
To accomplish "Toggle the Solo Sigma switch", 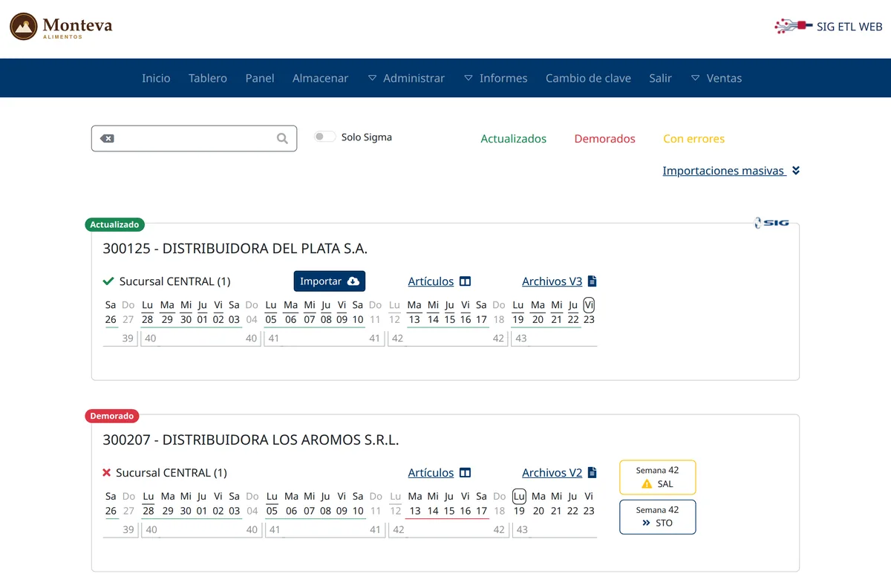I will (x=324, y=137).
